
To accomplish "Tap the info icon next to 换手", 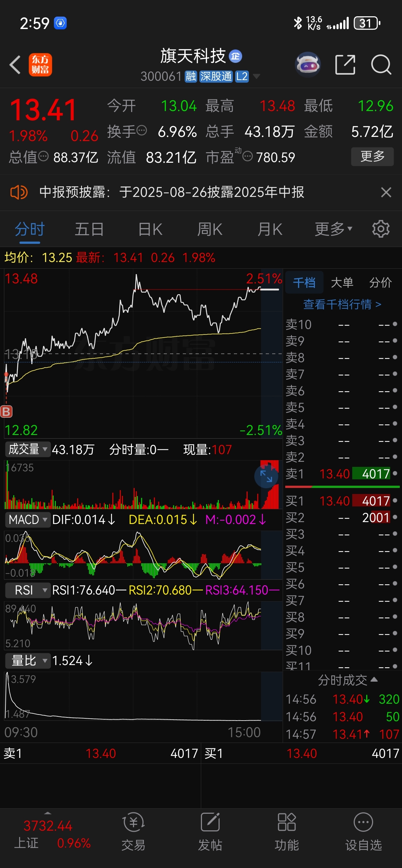I will coord(142,130).
